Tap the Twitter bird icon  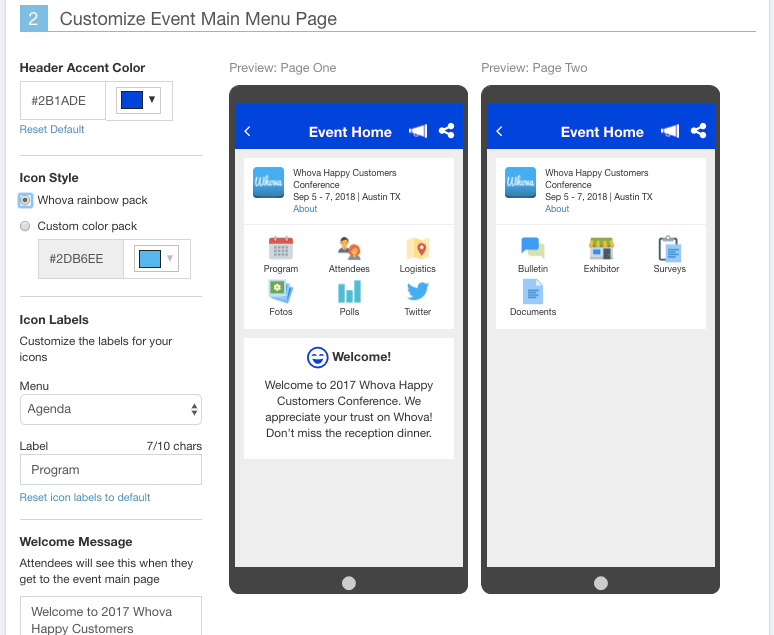[x=417, y=292]
